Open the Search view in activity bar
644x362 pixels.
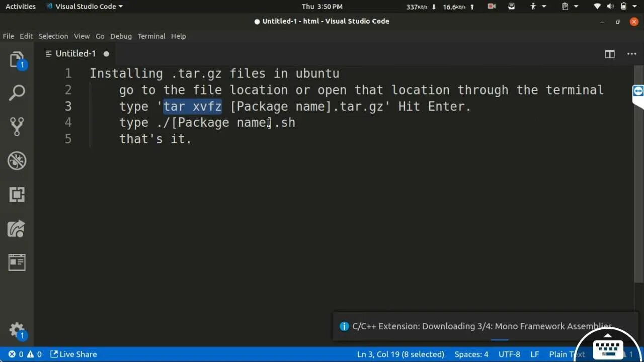click(17, 93)
